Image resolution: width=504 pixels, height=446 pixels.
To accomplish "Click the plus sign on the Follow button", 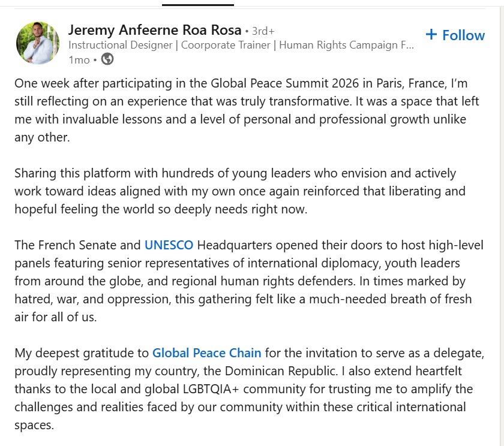I will coord(430,35).
